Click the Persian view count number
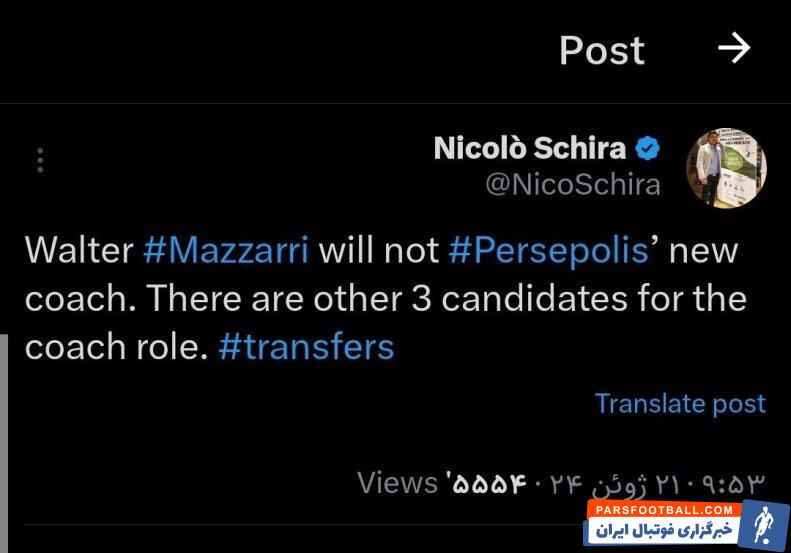The height and width of the screenshot is (553, 791). click(x=488, y=484)
